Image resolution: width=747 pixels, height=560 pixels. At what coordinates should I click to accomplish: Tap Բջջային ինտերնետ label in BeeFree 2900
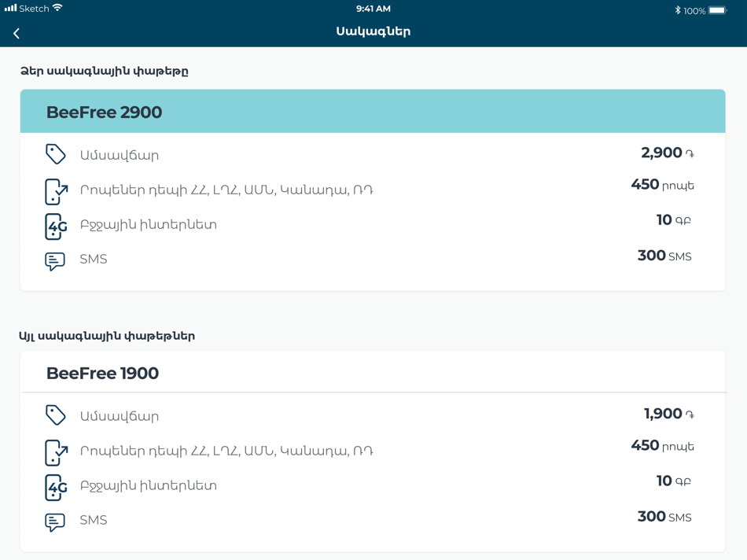[x=148, y=225]
